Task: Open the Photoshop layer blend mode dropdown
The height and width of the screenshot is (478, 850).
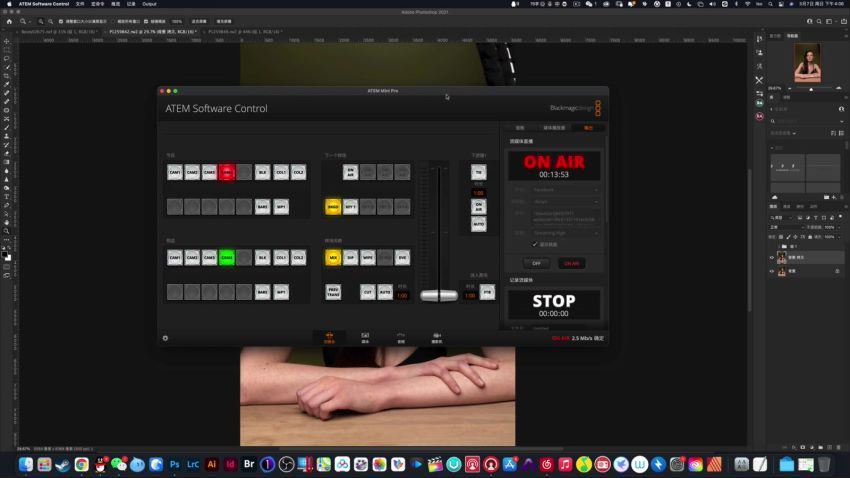Action: (x=789, y=227)
